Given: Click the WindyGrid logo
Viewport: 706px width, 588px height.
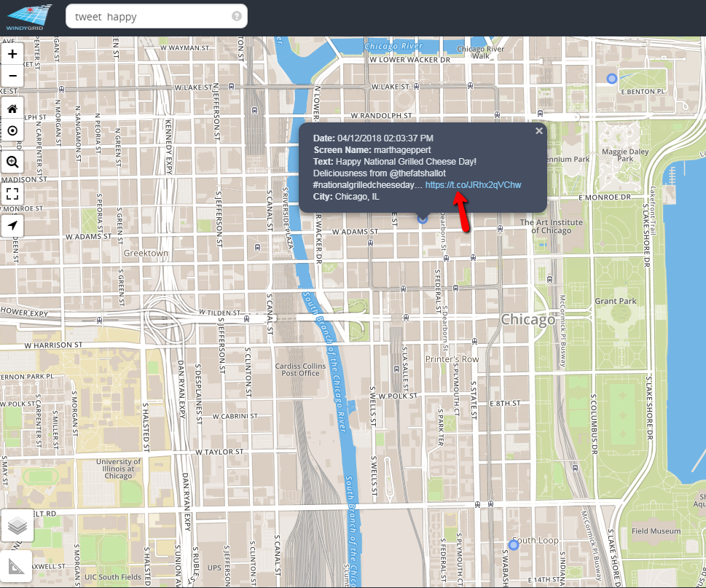Looking at the screenshot, I should (28, 17).
